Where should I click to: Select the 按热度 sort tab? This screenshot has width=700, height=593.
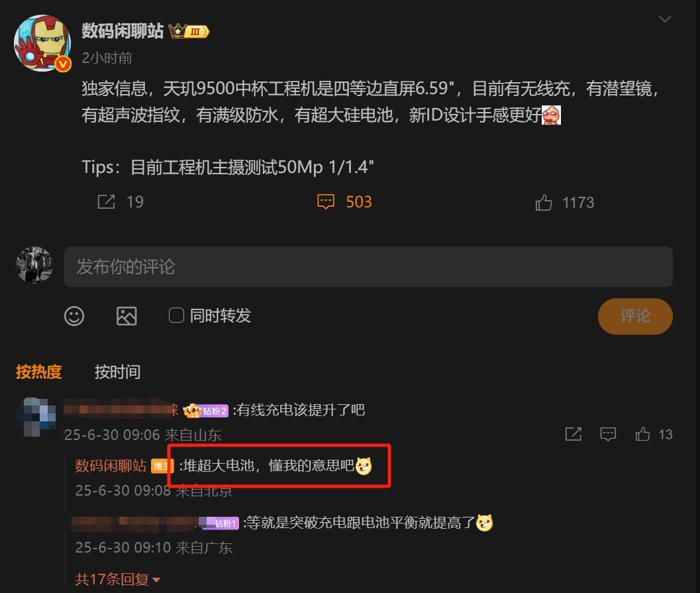[39, 372]
